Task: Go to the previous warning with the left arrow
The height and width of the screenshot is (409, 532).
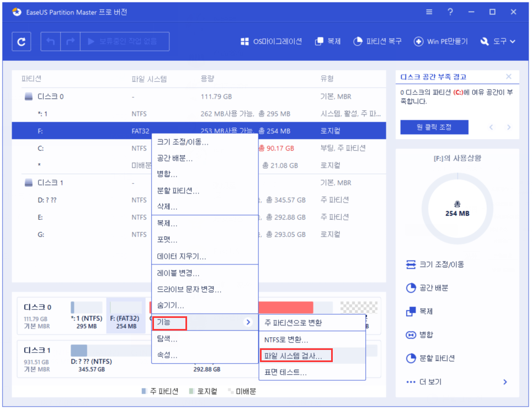Action: tap(491, 128)
